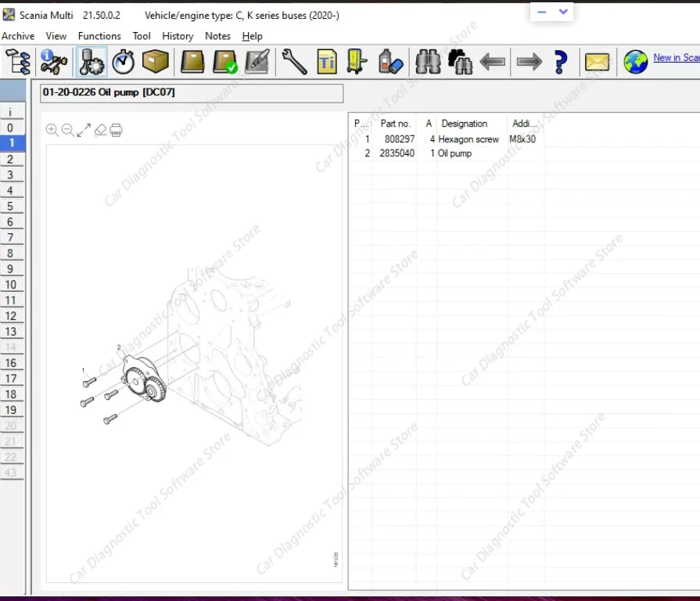
Task: Click the New in Scania link
Action: tap(676, 57)
